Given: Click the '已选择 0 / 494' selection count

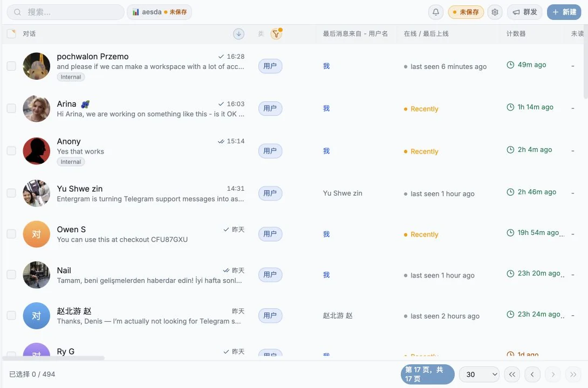Looking at the screenshot, I should [32, 374].
